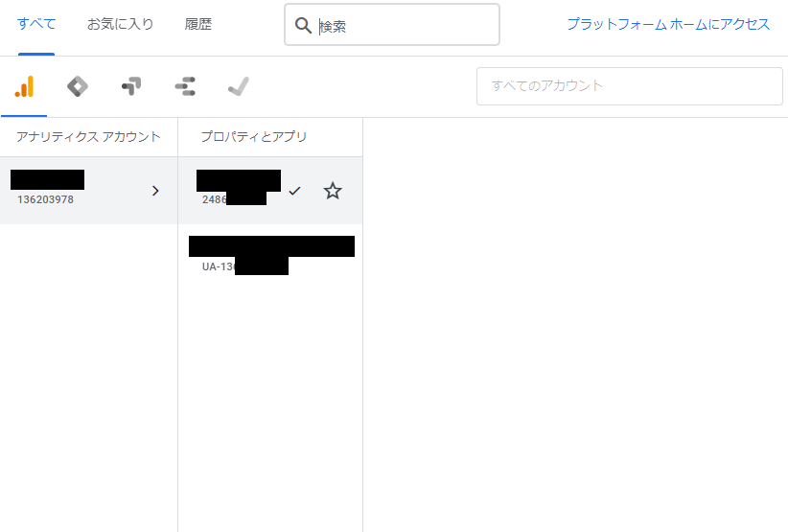Open the お気に入り tab
Viewport: 788px width, 532px height.
pyautogui.click(x=120, y=25)
